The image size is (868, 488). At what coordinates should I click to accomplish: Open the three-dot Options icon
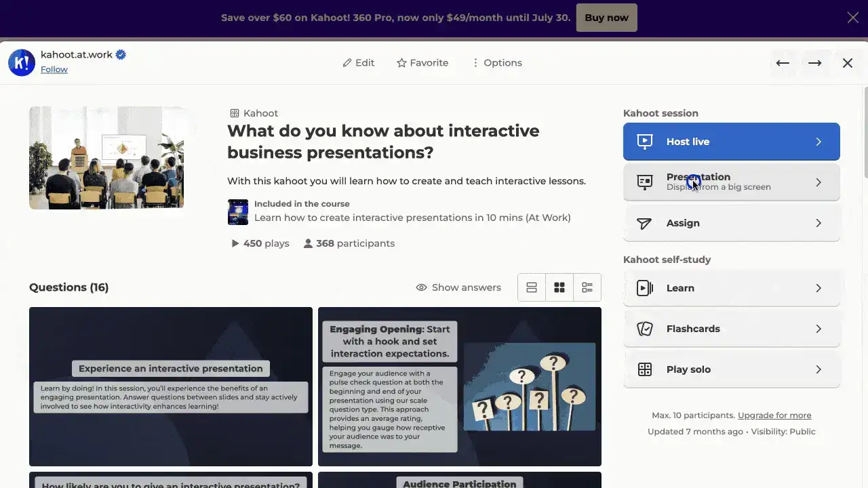pyautogui.click(x=475, y=62)
